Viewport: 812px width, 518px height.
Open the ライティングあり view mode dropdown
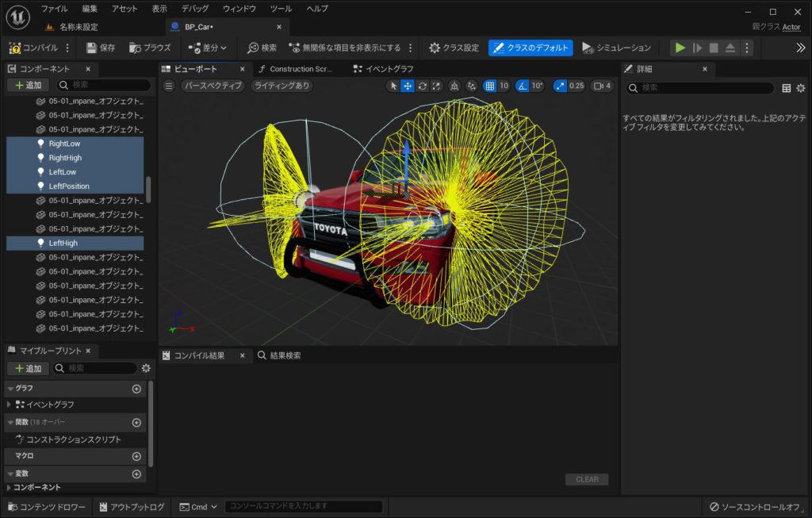click(282, 86)
